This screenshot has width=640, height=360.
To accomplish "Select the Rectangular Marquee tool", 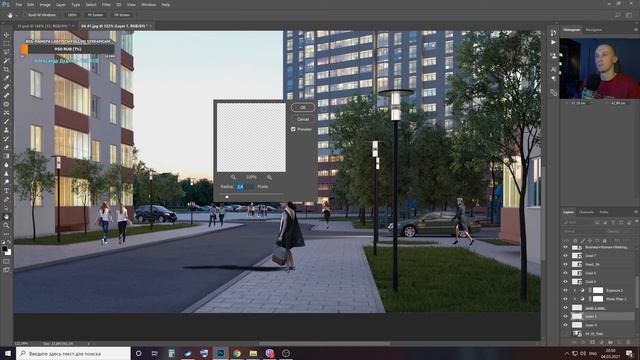I will click(6, 44).
